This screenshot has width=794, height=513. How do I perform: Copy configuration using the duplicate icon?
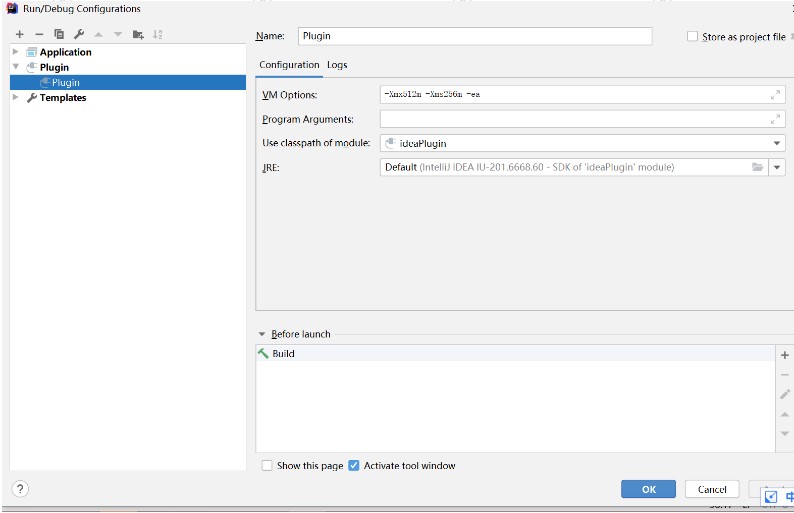[59, 34]
